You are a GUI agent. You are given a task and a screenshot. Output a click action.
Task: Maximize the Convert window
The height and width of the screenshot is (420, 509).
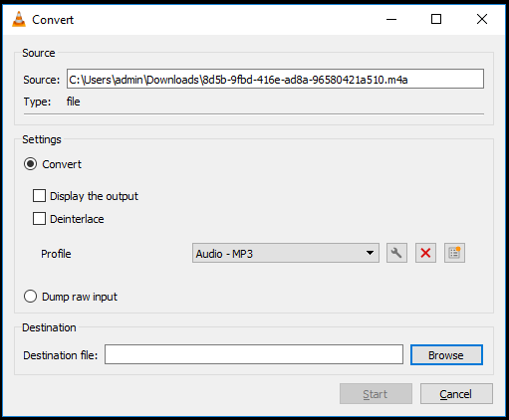coord(436,19)
